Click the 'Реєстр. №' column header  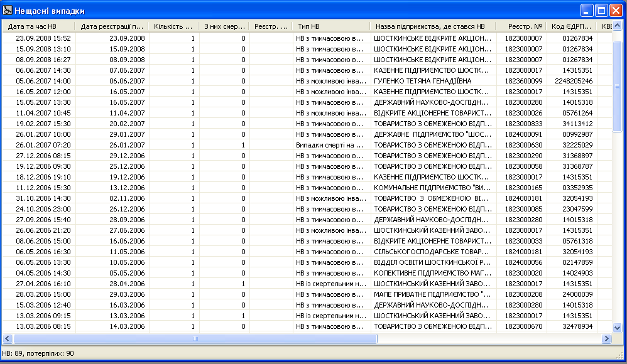521,26
